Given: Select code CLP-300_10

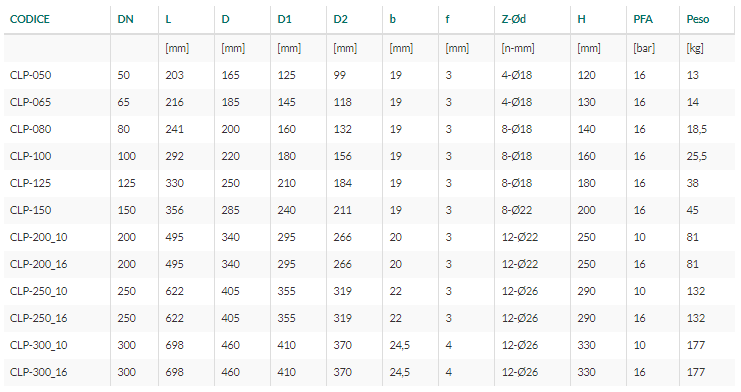Looking at the screenshot, I should tap(39, 345).
